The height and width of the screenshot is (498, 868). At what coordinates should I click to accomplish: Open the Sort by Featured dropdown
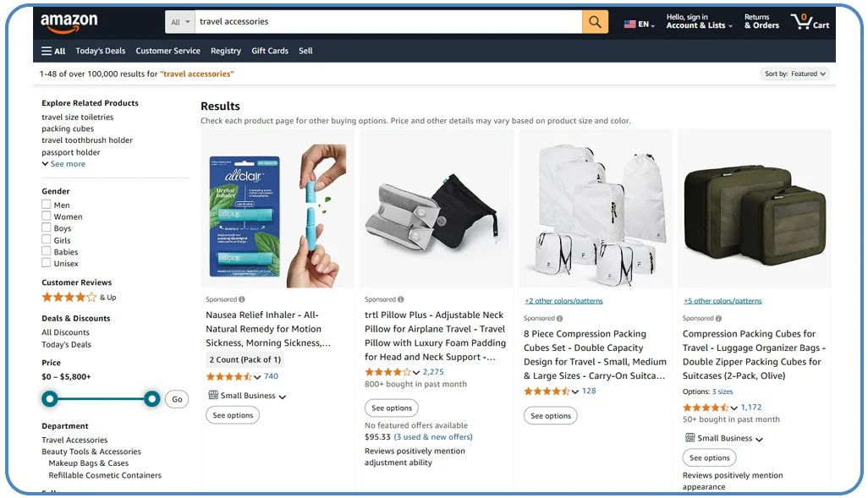(x=795, y=74)
